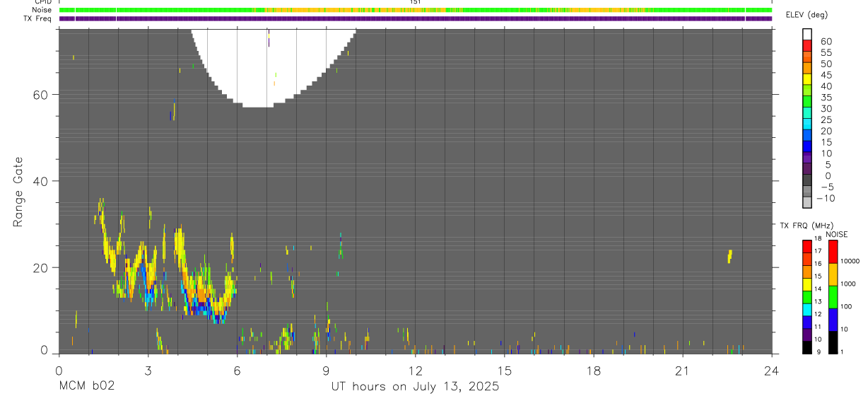Select the yellow segment of the ELEV colorbar
Image resolution: width=868 pixels, height=401 pixels.
tap(807, 79)
